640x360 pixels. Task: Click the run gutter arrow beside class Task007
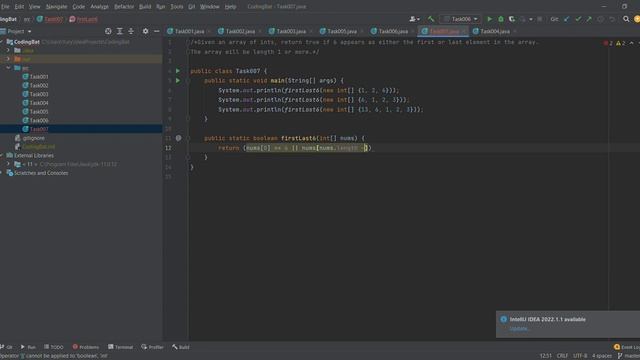[178, 71]
